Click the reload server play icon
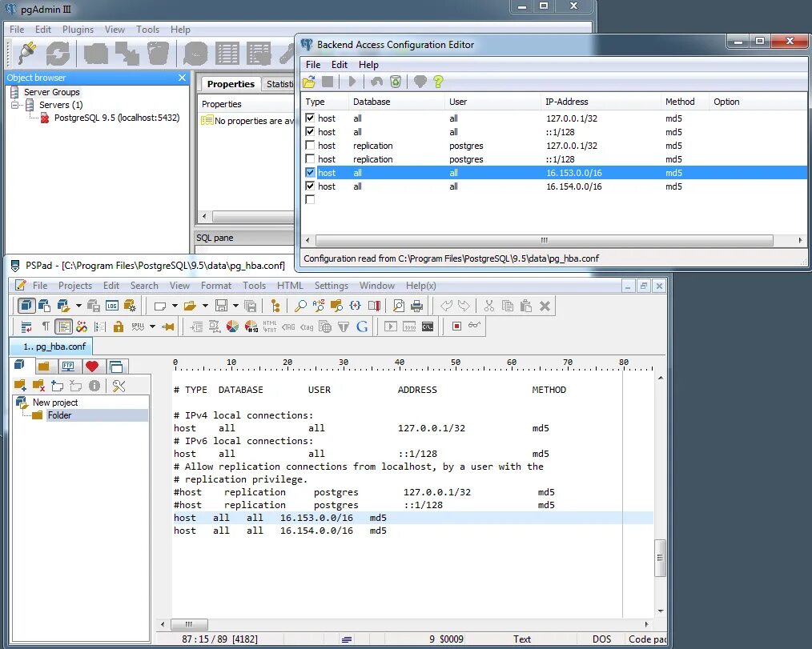Image resolution: width=812 pixels, height=649 pixels. click(352, 82)
